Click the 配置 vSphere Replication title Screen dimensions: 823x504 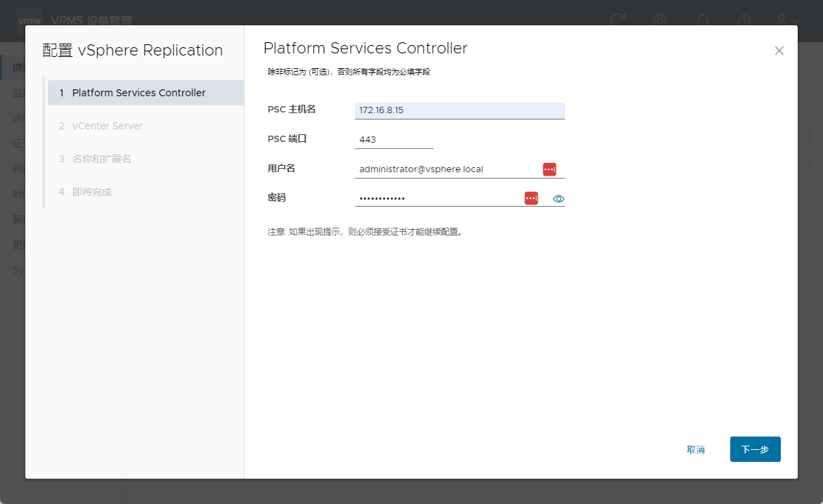[132, 50]
